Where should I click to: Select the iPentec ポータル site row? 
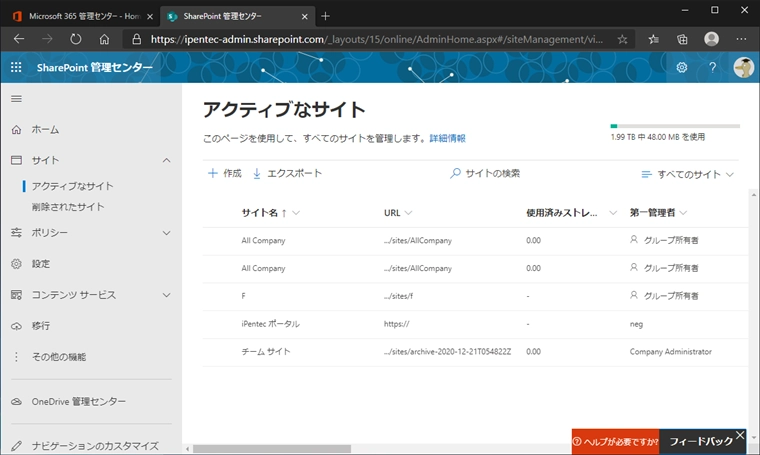click(x=475, y=324)
